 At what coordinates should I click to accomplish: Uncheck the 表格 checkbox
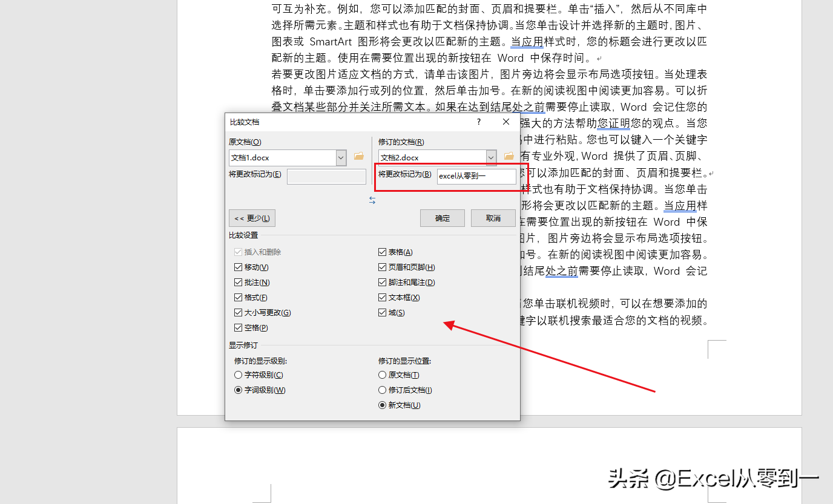(x=382, y=252)
